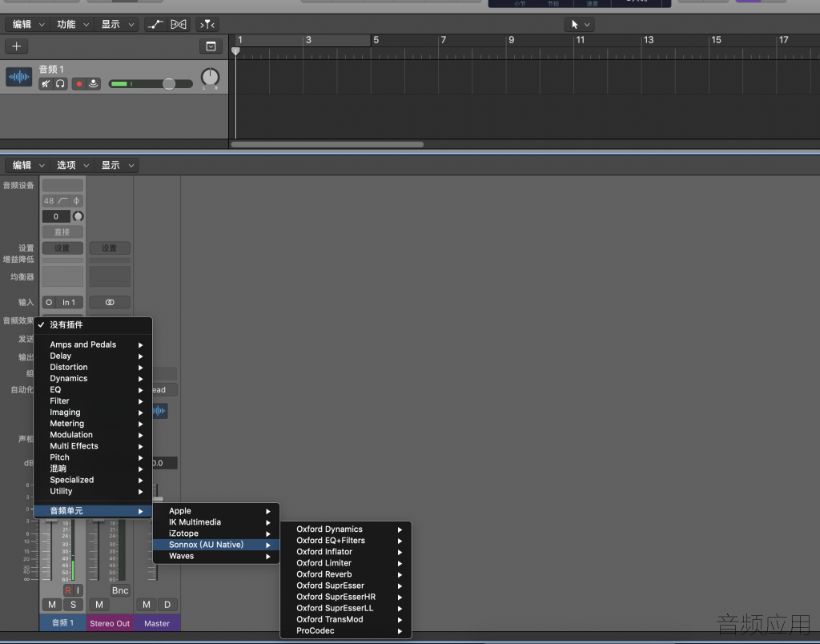Click the 设置 button on the 音频 1 strip

pyautogui.click(x=62, y=248)
